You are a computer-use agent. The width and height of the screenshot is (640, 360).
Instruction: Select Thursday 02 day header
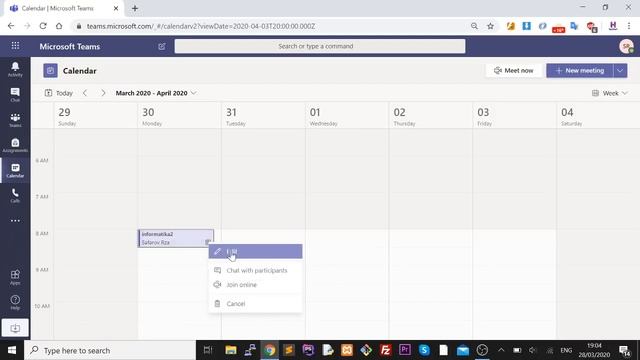[431, 116]
